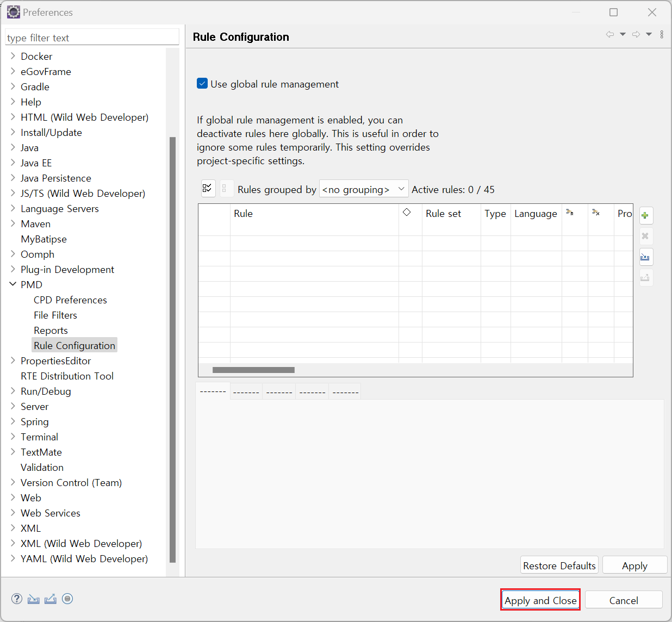Screen dimensions: 672x622
Task: Click the horizontal scrollbar in rule table
Action: [x=253, y=370]
